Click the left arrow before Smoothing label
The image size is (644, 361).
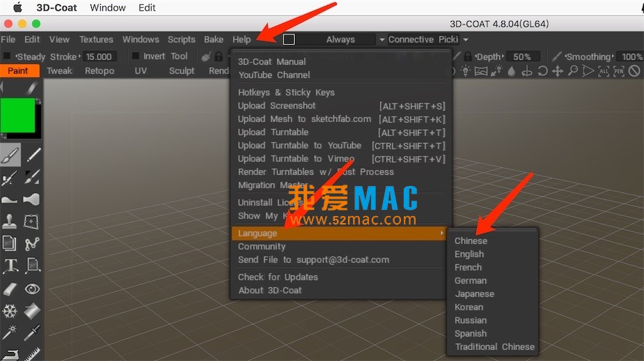coord(565,56)
